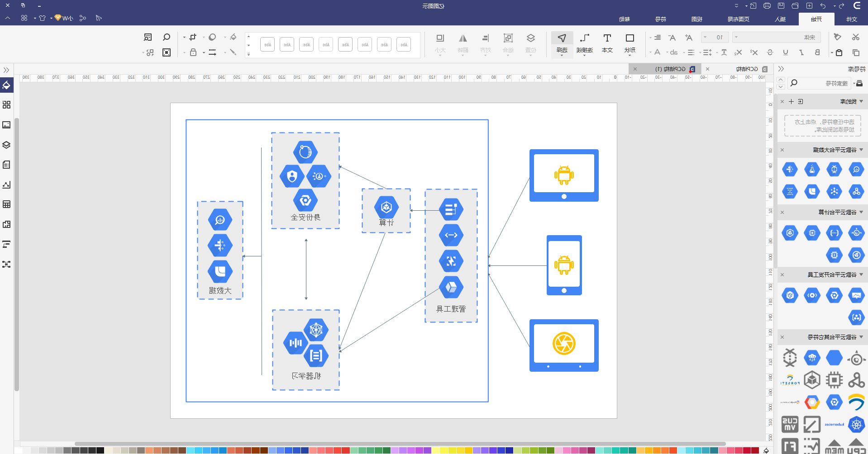Choose the Connector (连接线) tool

click(584, 43)
